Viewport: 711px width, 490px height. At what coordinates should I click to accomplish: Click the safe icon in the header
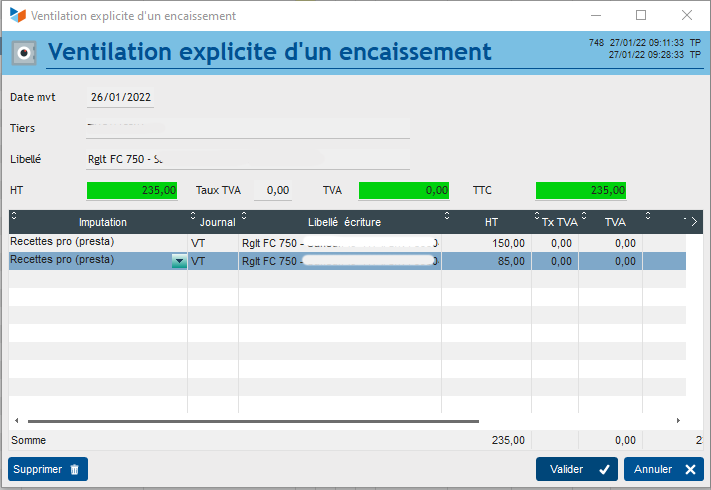pyautogui.click(x=23, y=52)
